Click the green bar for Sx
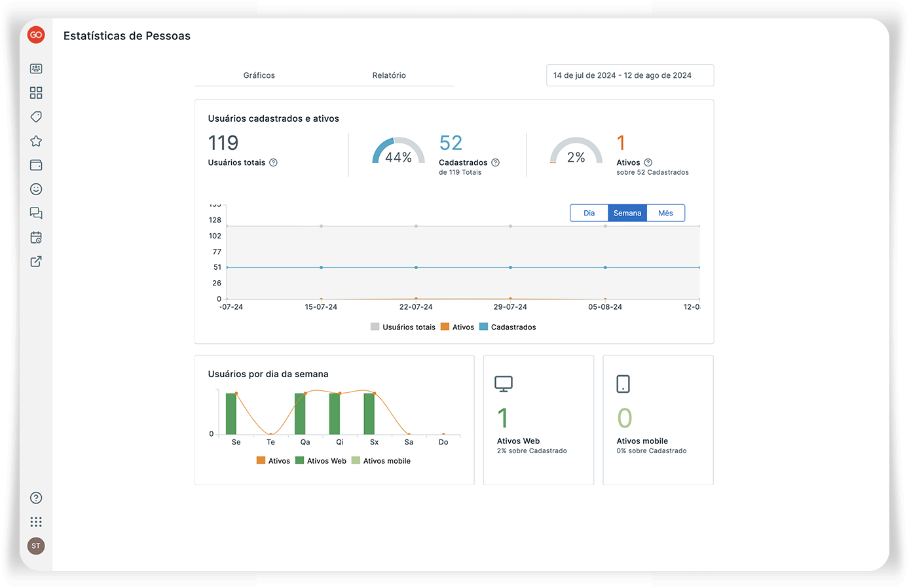The height and width of the screenshot is (588, 909). coord(369,414)
